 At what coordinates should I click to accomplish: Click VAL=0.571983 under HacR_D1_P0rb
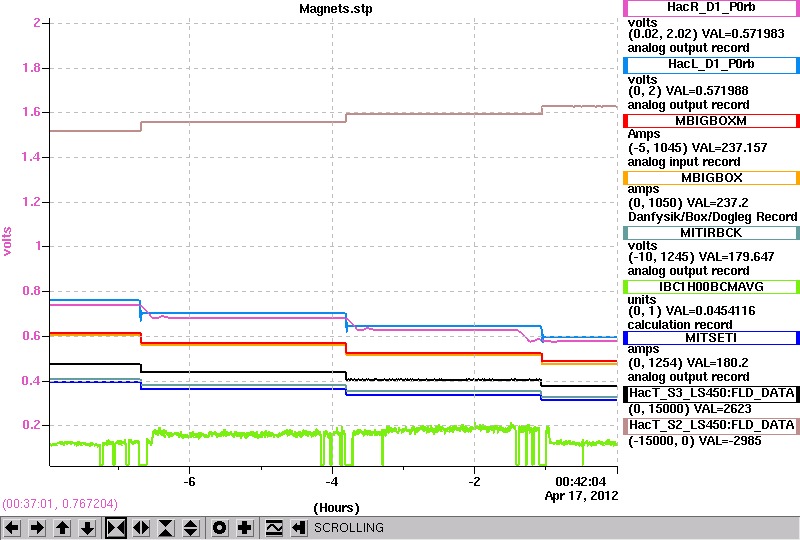pyautogui.click(x=743, y=34)
